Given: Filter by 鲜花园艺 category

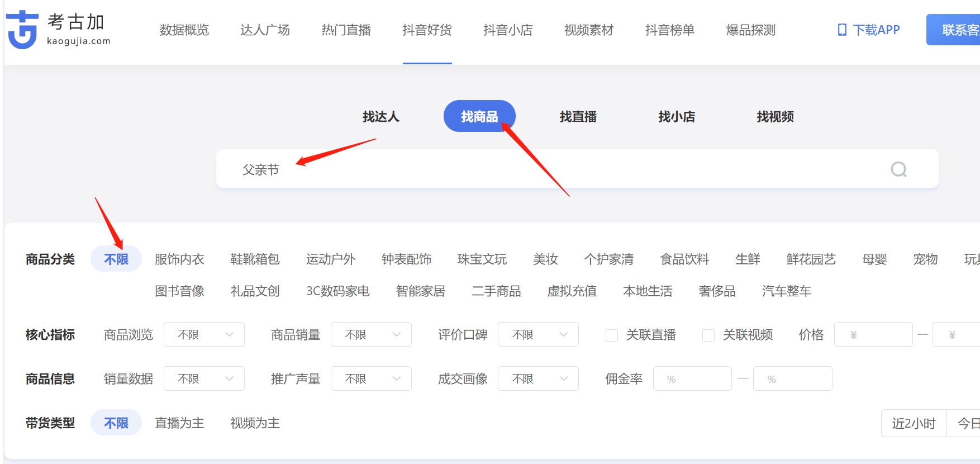Looking at the screenshot, I should (811, 259).
